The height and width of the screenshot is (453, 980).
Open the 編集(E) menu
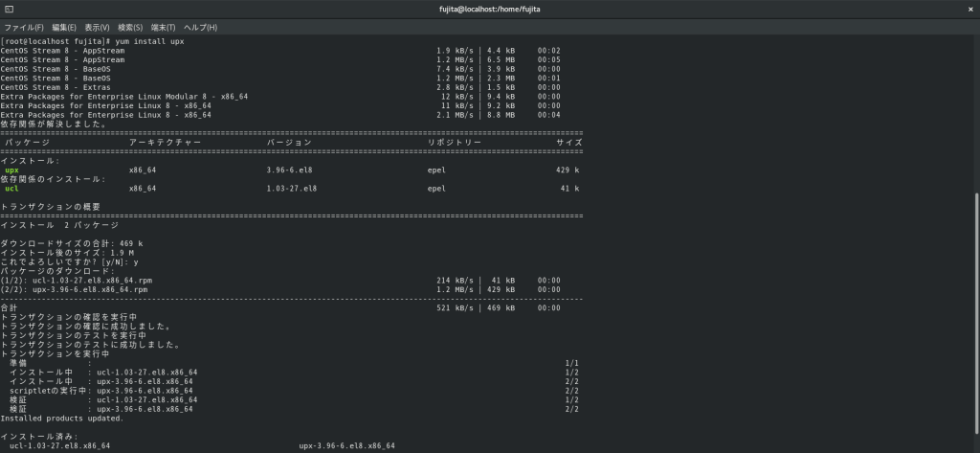(66, 27)
